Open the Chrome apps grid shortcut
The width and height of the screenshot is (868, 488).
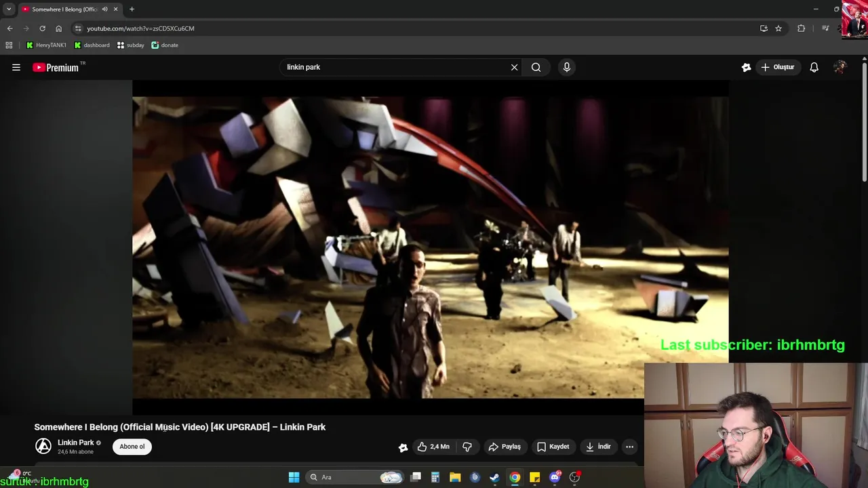(9, 45)
